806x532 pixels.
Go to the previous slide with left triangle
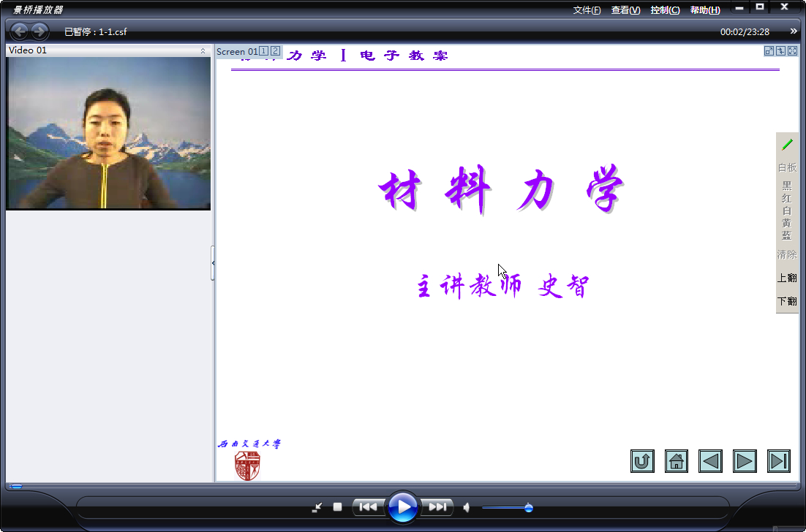(710, 461)
